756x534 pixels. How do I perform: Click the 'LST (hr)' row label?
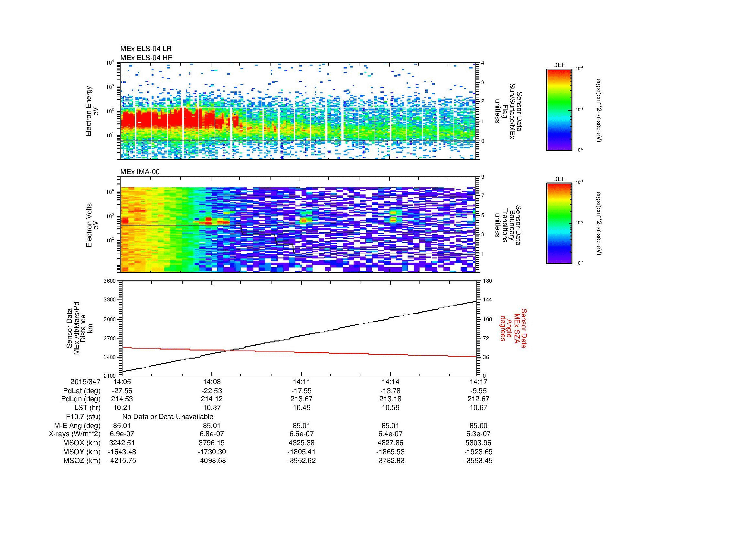click(87, 408)
